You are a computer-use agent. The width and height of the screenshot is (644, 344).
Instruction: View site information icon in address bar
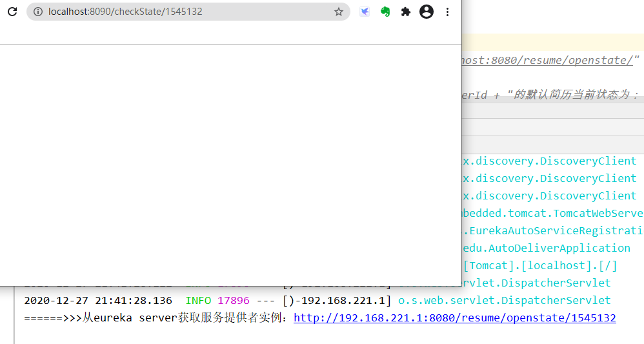38,12
